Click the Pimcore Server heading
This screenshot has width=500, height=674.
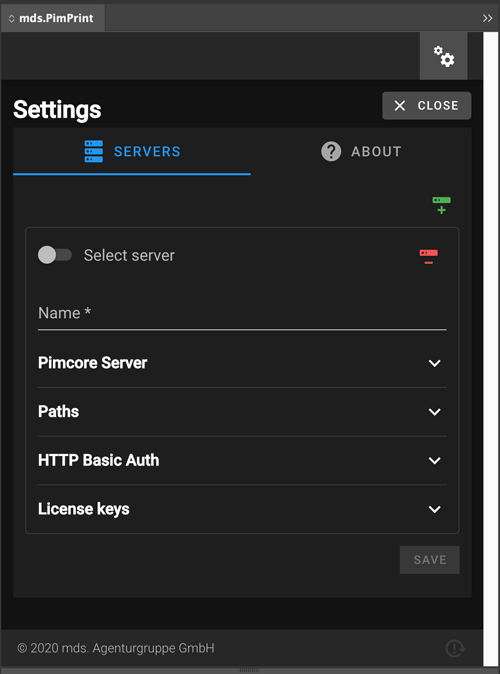coord(92,363)
